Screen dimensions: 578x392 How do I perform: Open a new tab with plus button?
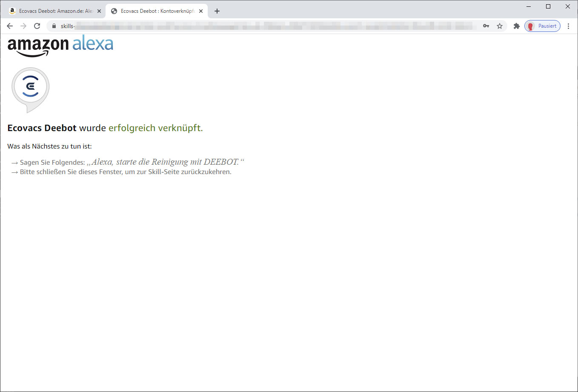click(217, 11)
